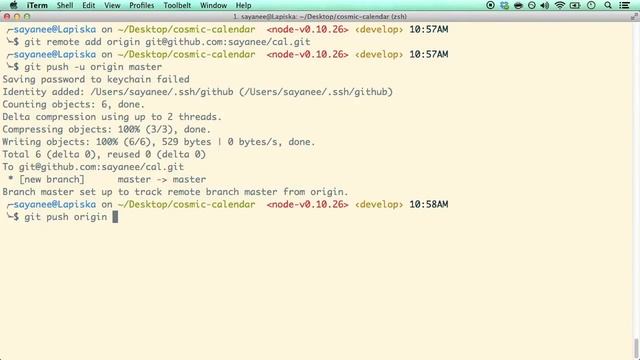640x360 pixels.
Task: Close the iTerm window with red button
Action: coord(7,17)
